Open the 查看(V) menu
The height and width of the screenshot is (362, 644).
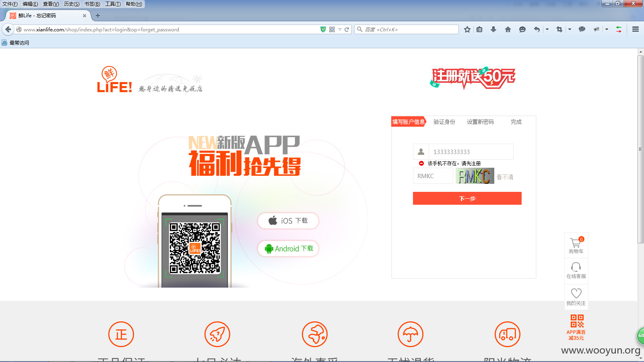(x=51, y=4)
